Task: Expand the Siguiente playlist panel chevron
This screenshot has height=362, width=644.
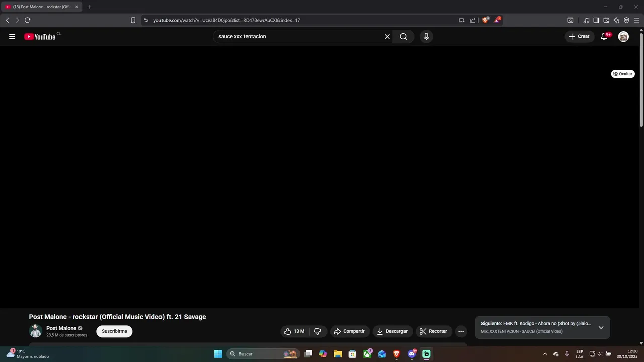Action: click(601, 327)
